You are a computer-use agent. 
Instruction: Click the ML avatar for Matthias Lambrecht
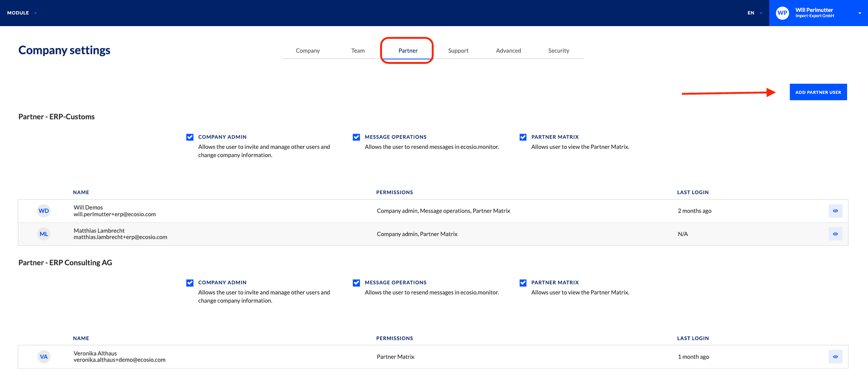(43, 234)
